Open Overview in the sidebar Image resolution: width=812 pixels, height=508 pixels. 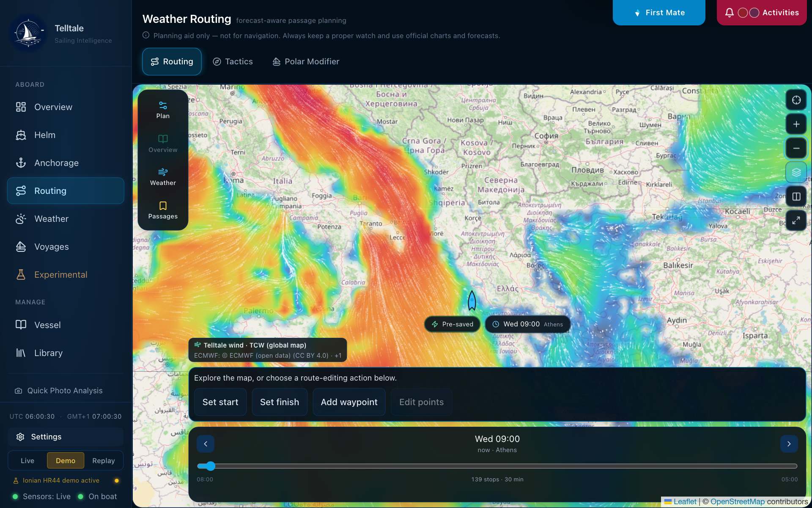click(66, 107)
